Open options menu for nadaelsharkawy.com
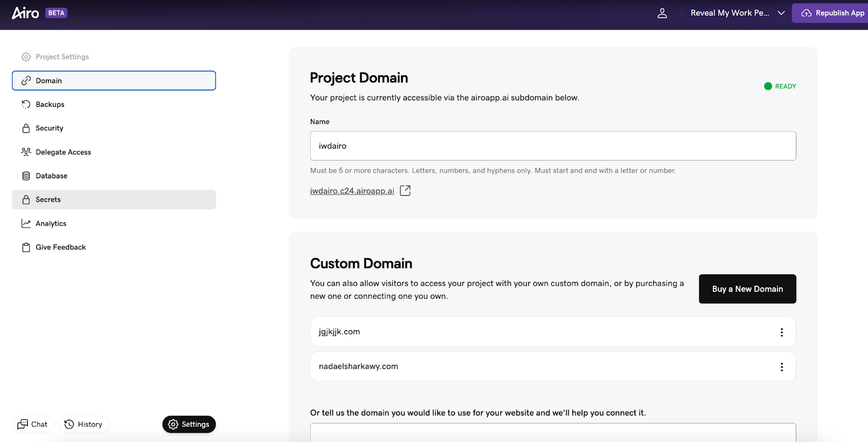This screenshot has width=868, height=442. pos(782,367)
